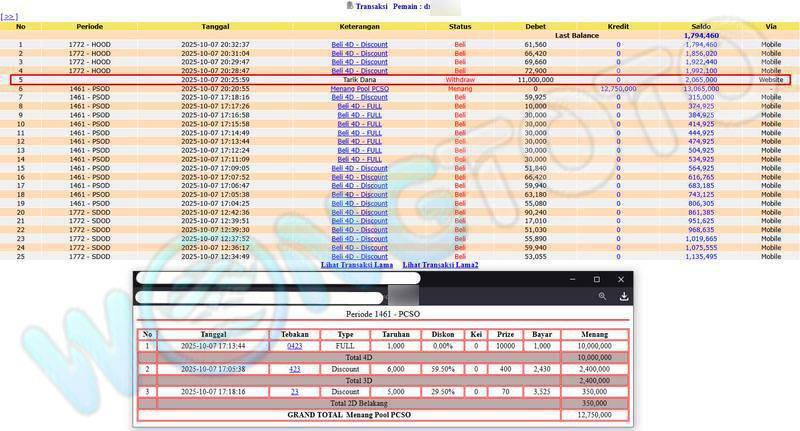Viewport: 800px width, 431px height.
Task: Maximize the popup window
Action: click(597, 279)
